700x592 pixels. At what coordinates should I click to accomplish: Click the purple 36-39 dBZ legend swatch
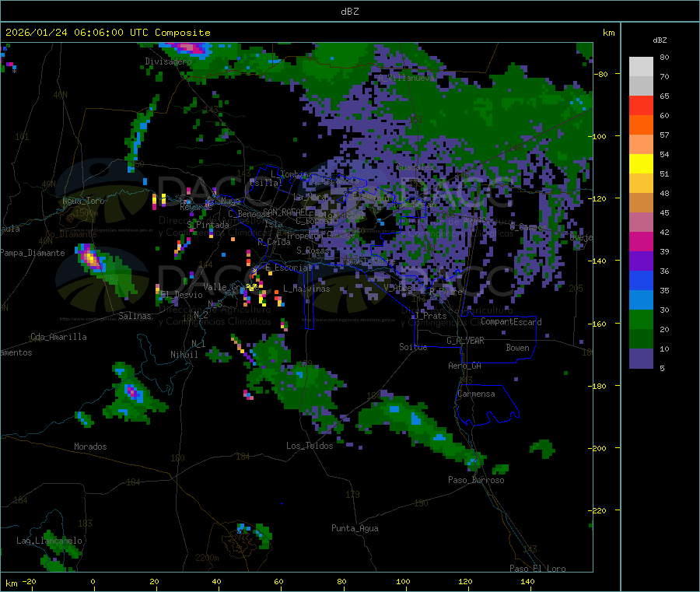641,261
